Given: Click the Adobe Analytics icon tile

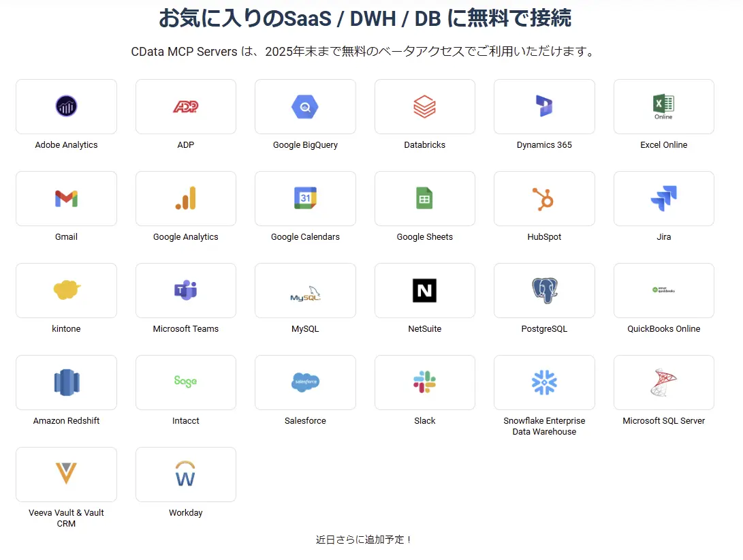Looking at the screenshot, I should [x=66, y=106].
